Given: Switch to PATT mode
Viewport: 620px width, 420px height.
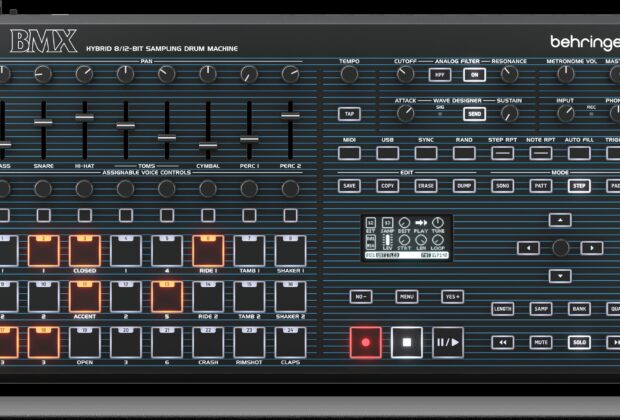Looking at the screenshot, I should pyautogui.click(x=541, y=186).
